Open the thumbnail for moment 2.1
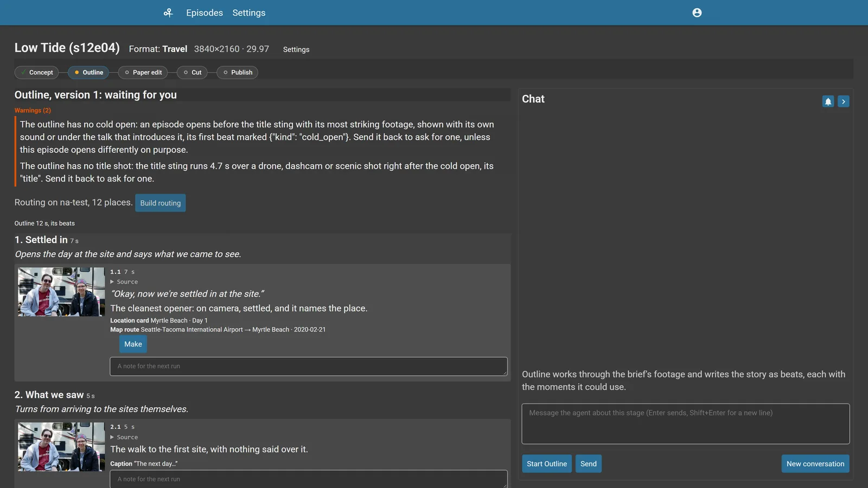The height and width of the screenshot is (488, 868). click(x=61, y=447)
